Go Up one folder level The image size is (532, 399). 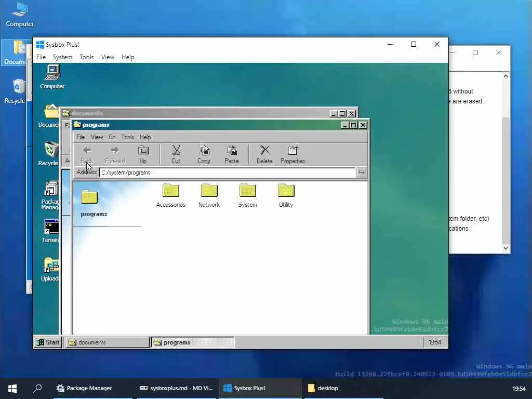pyautogui.click(x=143, y=154)
